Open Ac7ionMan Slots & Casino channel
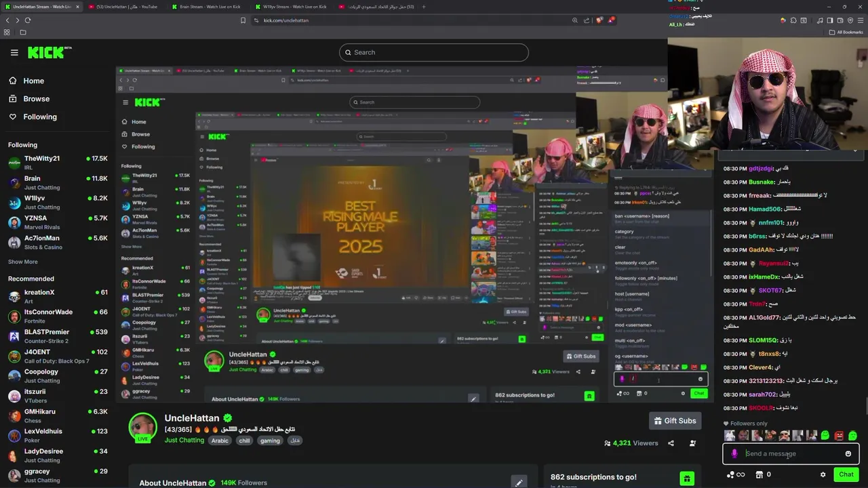 pyautogui.click(x=57, y=242)
